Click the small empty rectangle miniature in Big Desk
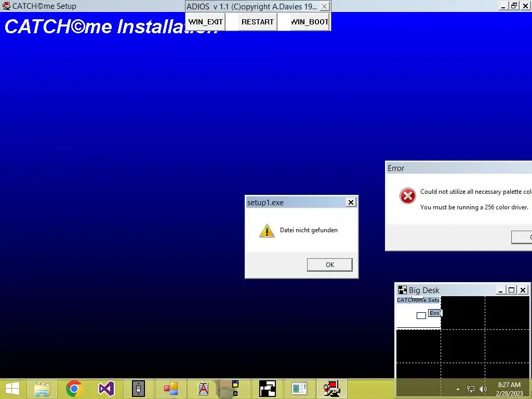The height and width of the screenshot is (399, 532). click(x=421, y=315)
